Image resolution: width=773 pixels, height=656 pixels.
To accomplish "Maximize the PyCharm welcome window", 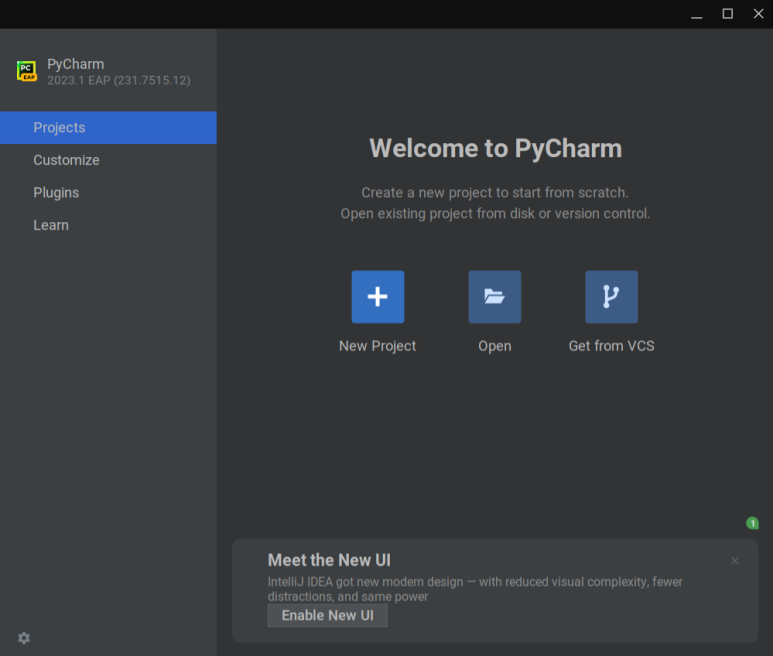I will (727, 14).
